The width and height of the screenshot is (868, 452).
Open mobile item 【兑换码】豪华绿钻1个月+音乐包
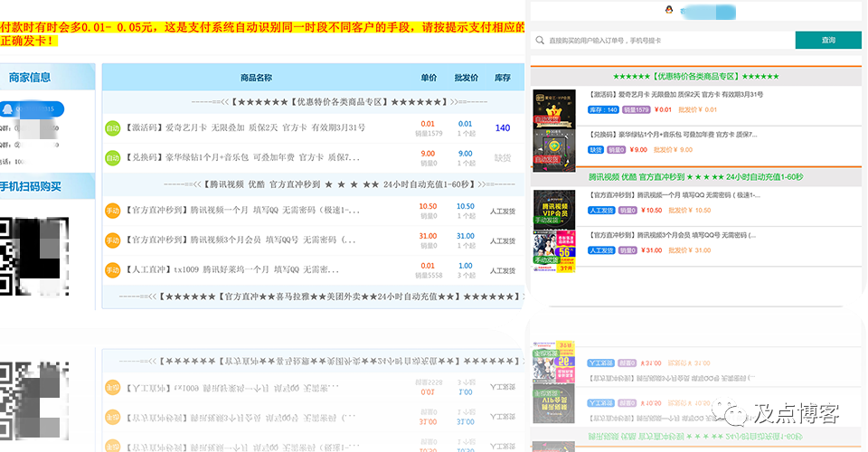point(672,135)
